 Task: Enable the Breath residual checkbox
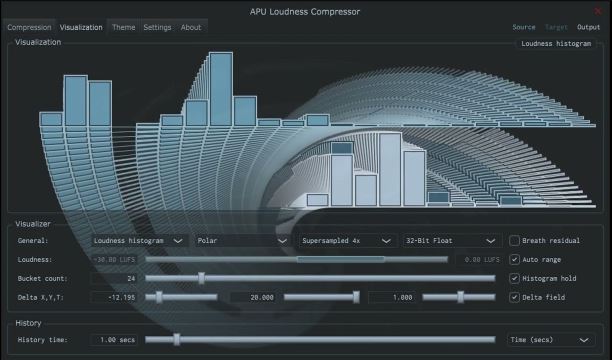(514, 241)
